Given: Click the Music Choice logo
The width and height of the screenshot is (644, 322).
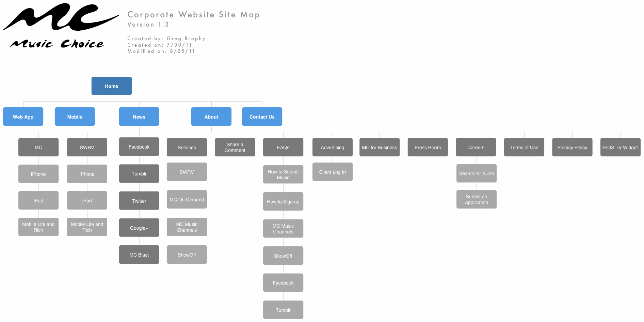Looking at the screenshot, I should pos(61,26).
